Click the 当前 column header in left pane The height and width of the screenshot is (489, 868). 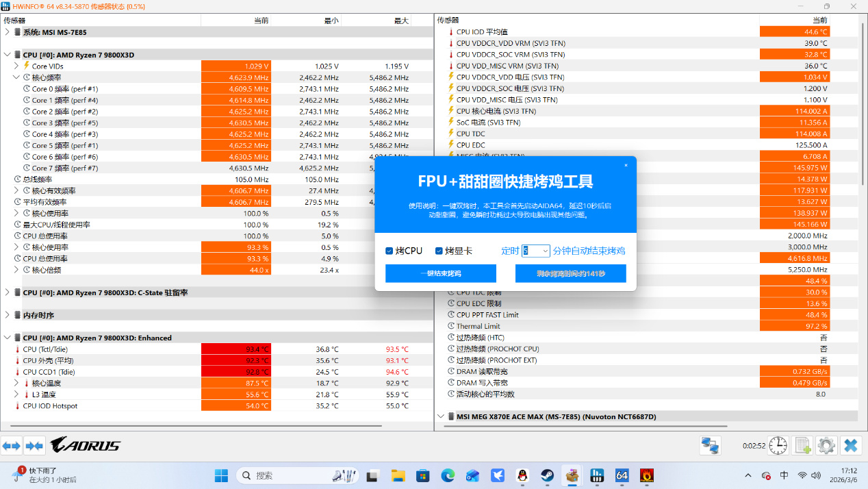[261, 21]
